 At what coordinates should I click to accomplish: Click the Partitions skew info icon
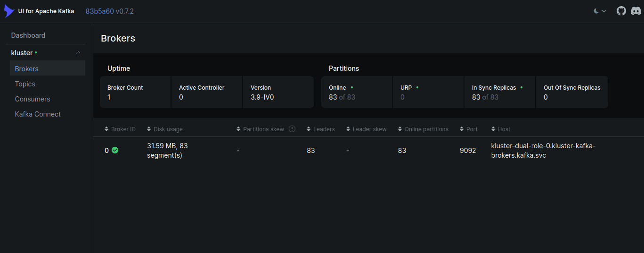point(292,129)
